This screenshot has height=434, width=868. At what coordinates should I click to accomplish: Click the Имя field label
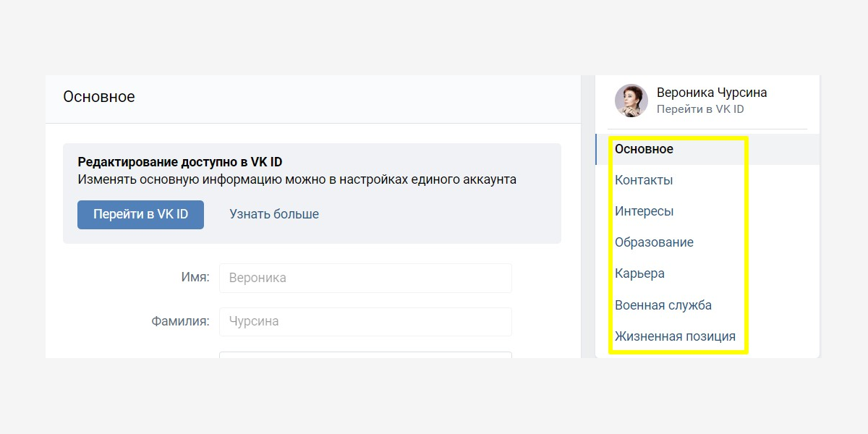195,277
